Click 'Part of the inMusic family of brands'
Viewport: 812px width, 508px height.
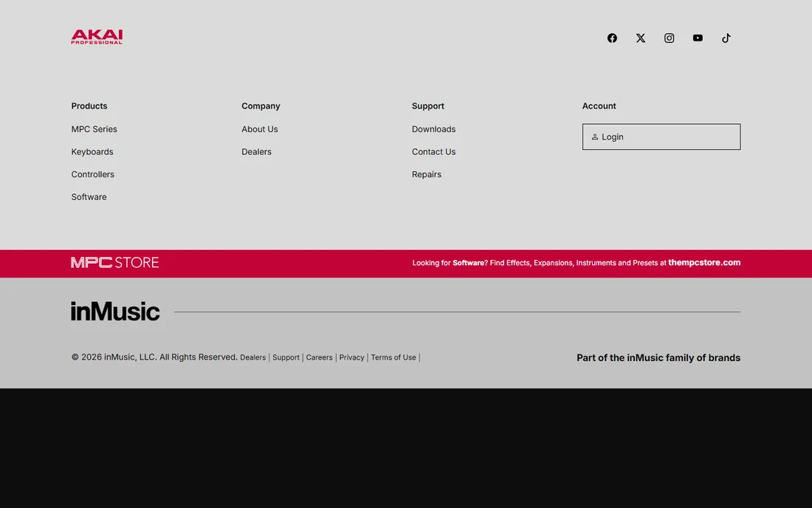click(x=658, y=358)
